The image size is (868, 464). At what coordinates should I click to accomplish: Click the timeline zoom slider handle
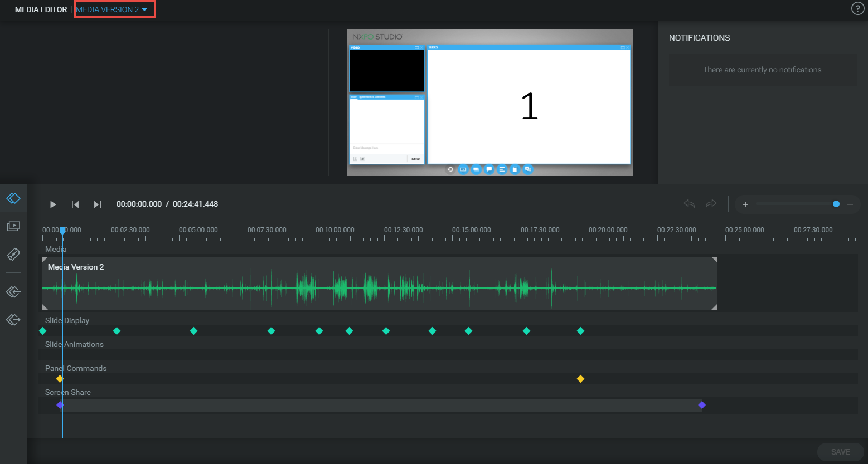836,204
